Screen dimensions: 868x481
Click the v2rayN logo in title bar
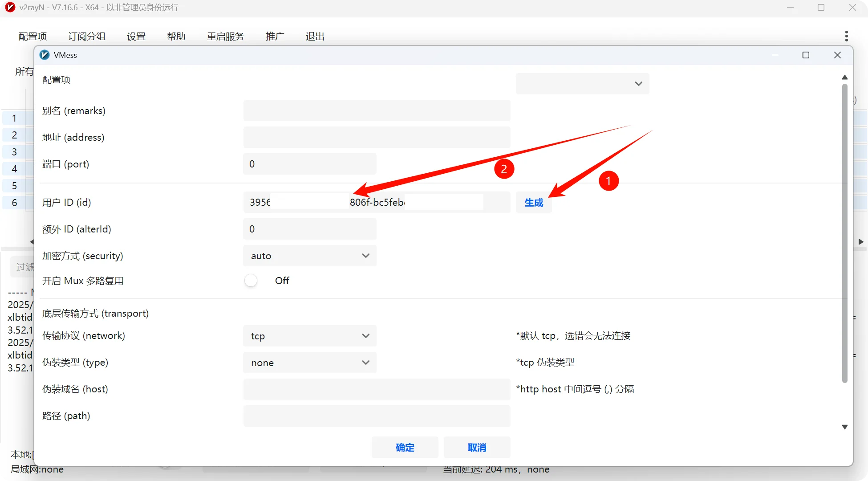(10, 8)
